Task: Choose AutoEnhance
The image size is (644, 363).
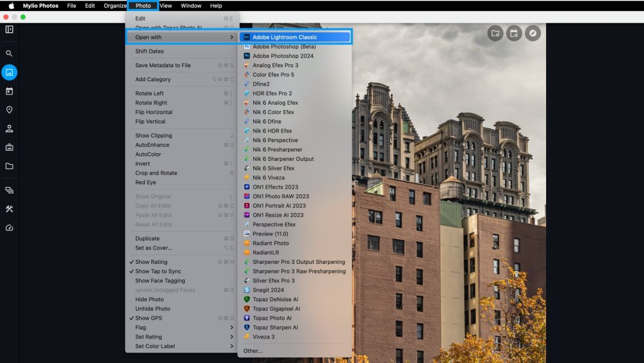Action: (x=182, y=145)
